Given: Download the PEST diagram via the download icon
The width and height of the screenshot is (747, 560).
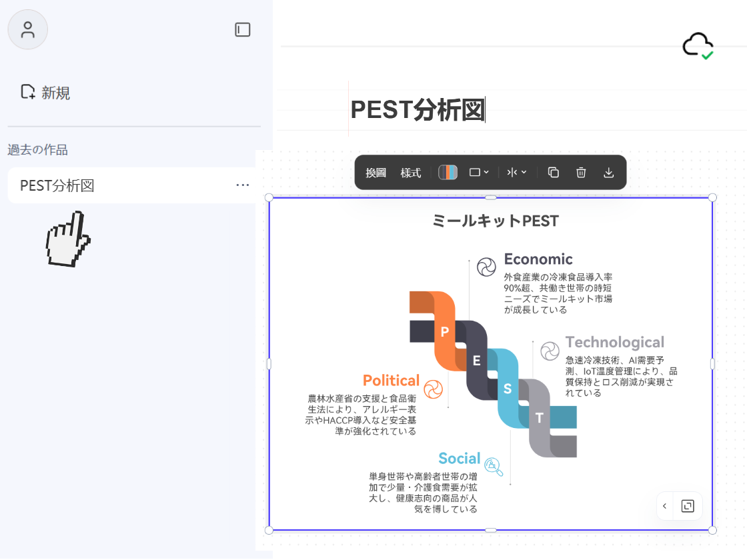Looking at the screenshot, I should coord(608,172).
